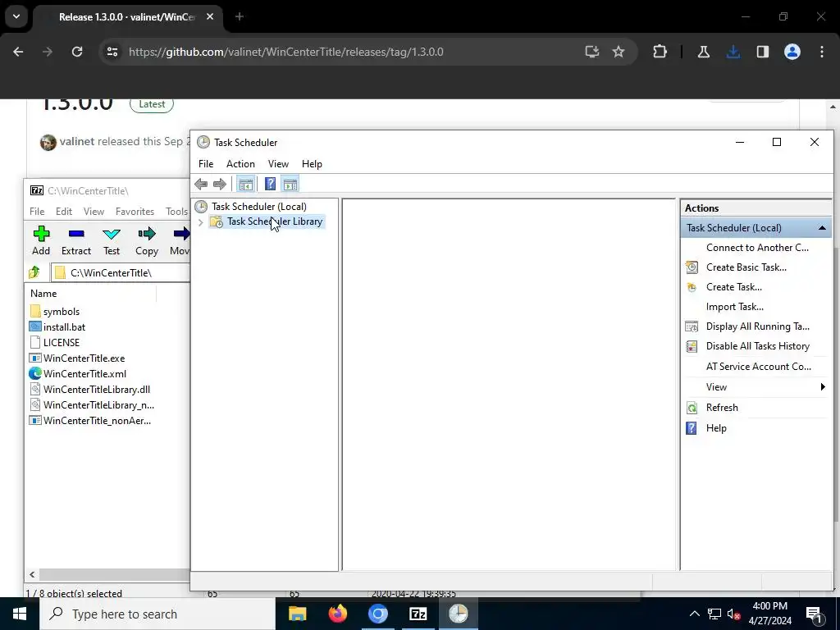Click muted volume icon in system tray
Screen dimensions: 840x630
point(733,614)
